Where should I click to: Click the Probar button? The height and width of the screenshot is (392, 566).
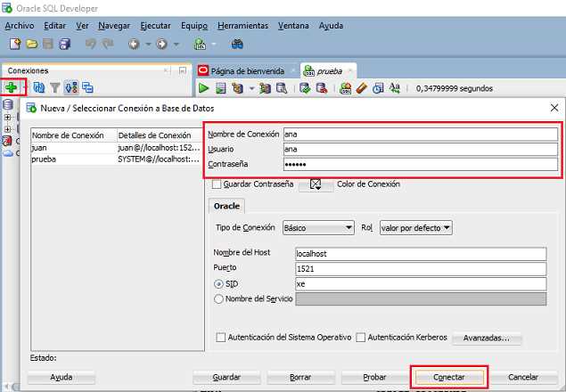coord(374,377)
